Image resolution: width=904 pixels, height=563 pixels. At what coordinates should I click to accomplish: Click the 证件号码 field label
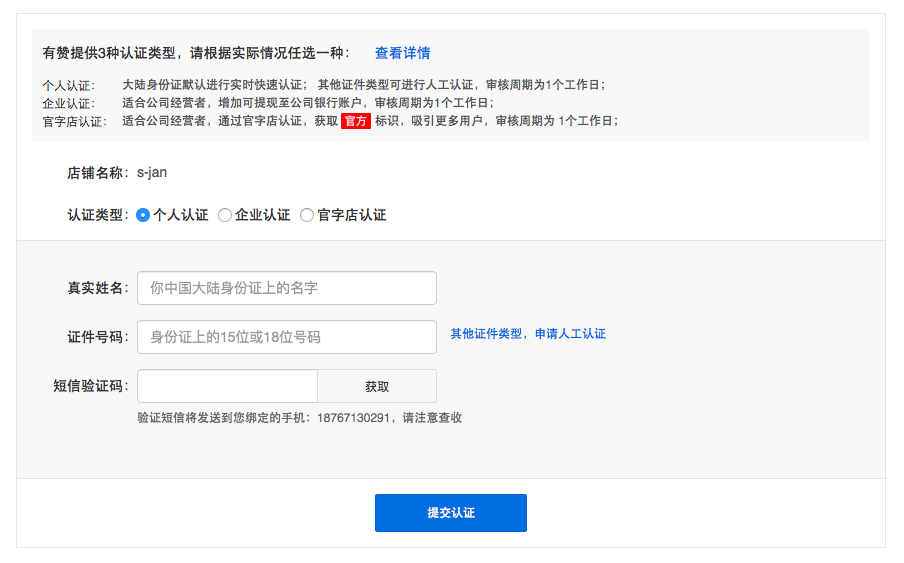[x=98, y=337]
